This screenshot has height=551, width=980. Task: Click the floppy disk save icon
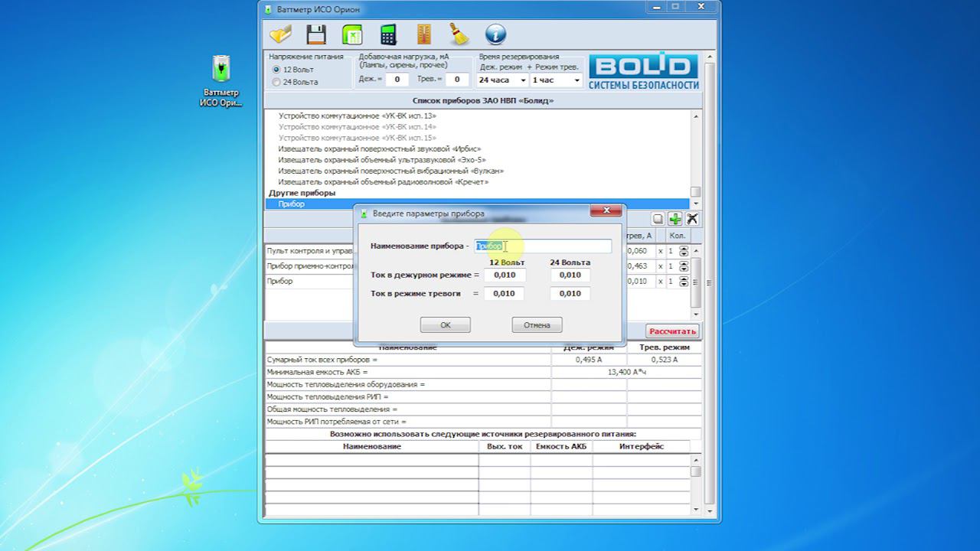pyautogui.click(x=316, y=34)
